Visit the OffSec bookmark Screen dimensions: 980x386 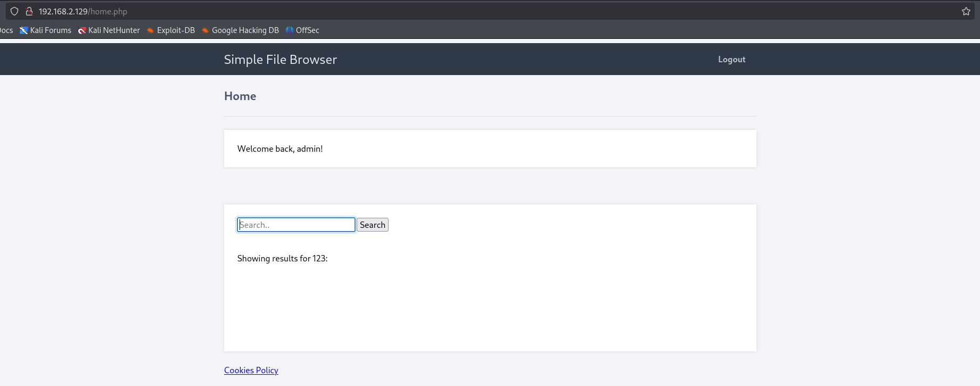pyautogui.click(x=302, y=30)
